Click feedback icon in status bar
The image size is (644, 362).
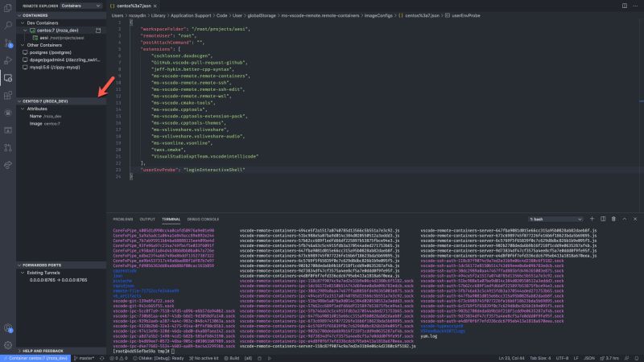pyautogui.click(x=627, y=358)
